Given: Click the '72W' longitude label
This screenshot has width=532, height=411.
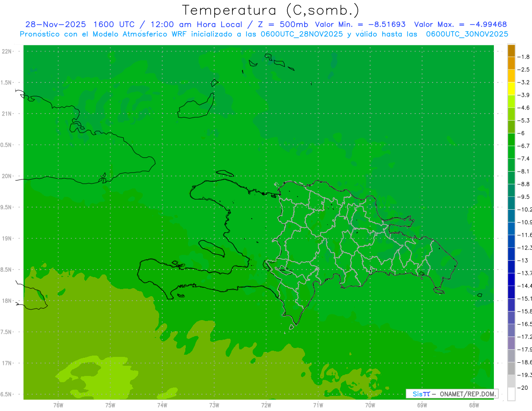Looking at the screenshot, I should [x=266, y=405].
